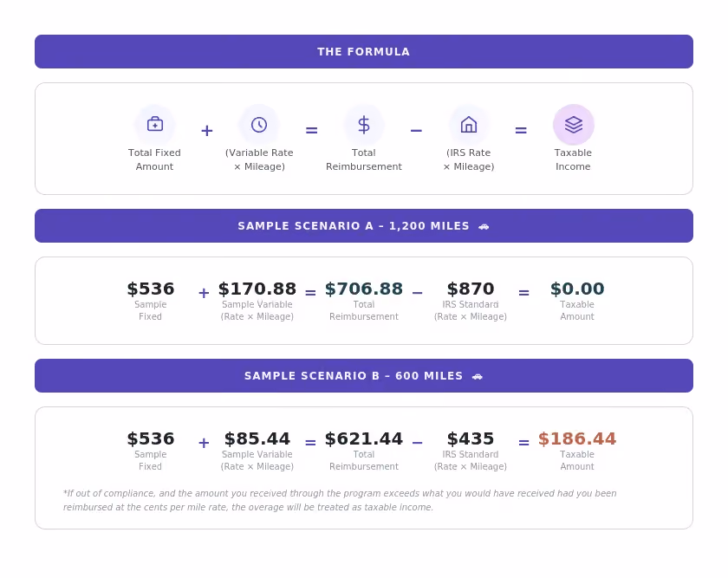The height and width of the screenshot is (578, 728).
Task: Click the car icon in Scenario B header
Action: tap(478, 376)
